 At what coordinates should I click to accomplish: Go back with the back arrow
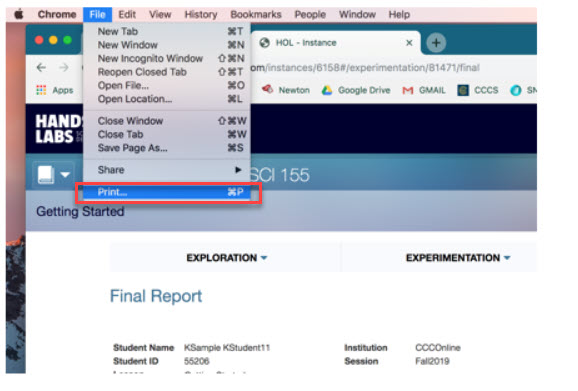(x=41, y=67)
